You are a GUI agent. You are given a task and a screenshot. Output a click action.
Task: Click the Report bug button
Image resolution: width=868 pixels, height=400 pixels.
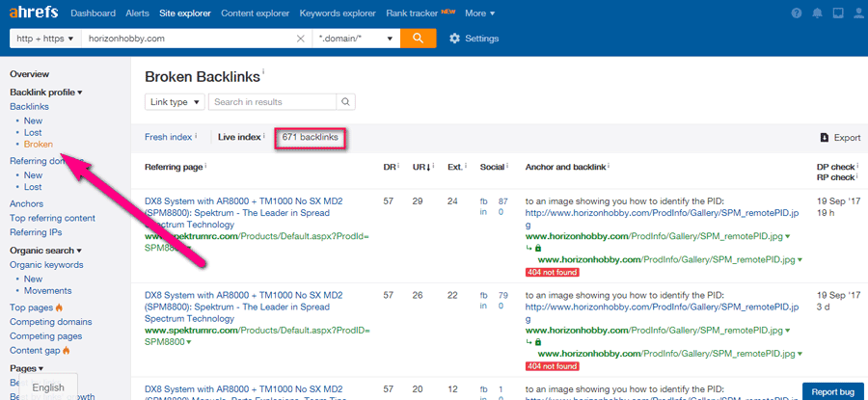click(833, 391)
